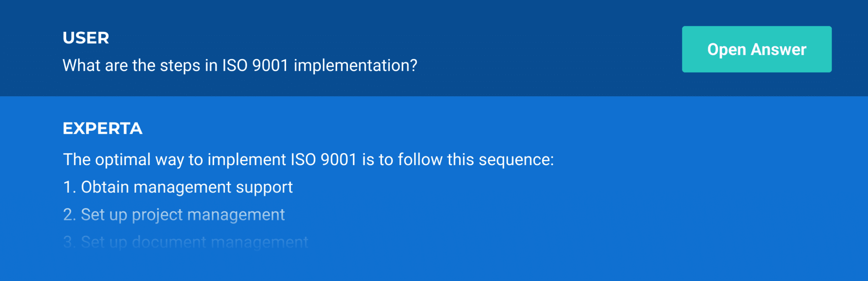
Task: Click the ISO 9001 implementation question text
Action: pos(239,65)
